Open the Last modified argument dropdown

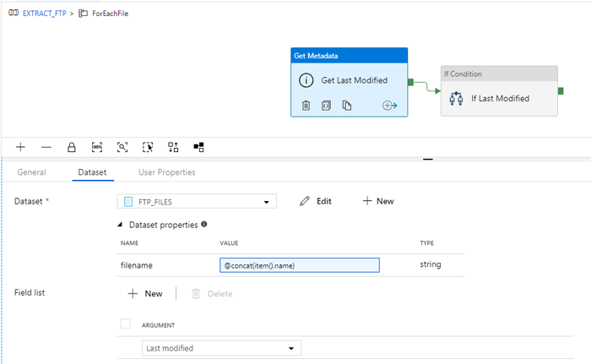click(x=221, y=348)
